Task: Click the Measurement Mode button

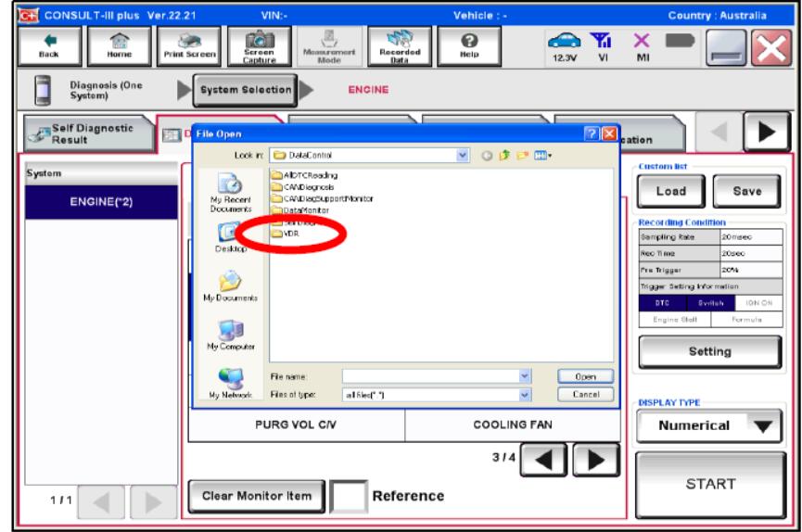Action: pyautogui.click(x=329, y=46)
